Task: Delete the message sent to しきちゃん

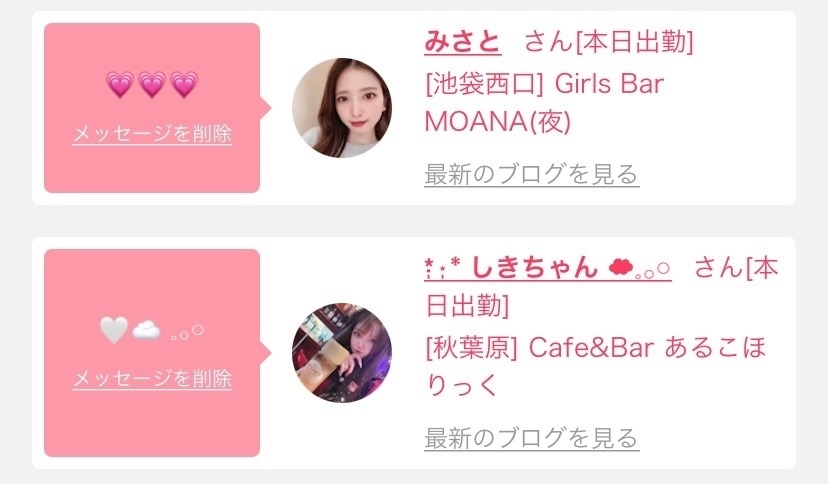Action: click(x=152, y=378)
